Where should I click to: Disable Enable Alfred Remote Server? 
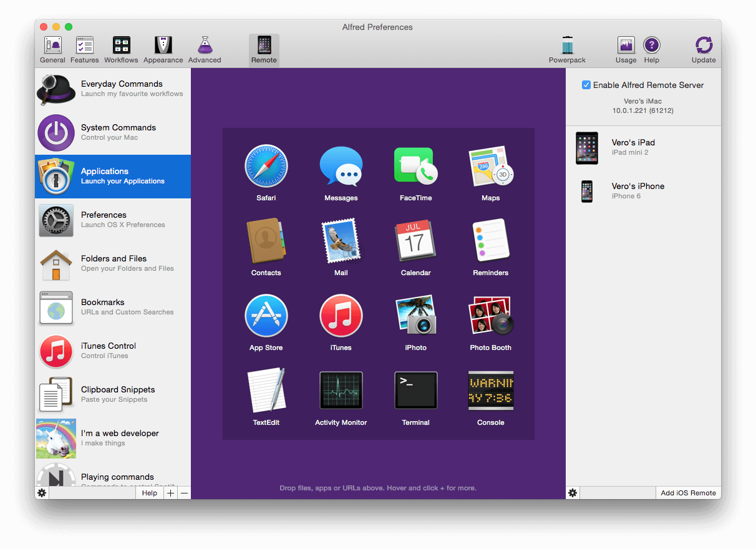click(x=586, y=85)
